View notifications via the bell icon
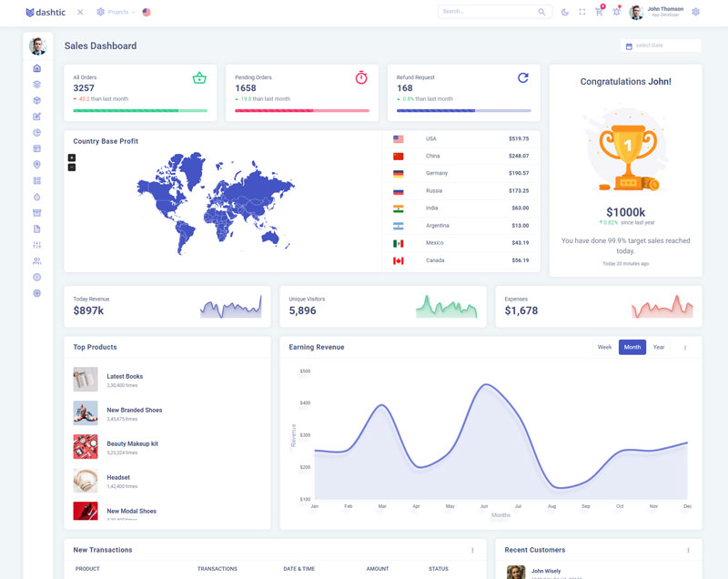728x579 pixels. tap(616, 12)
